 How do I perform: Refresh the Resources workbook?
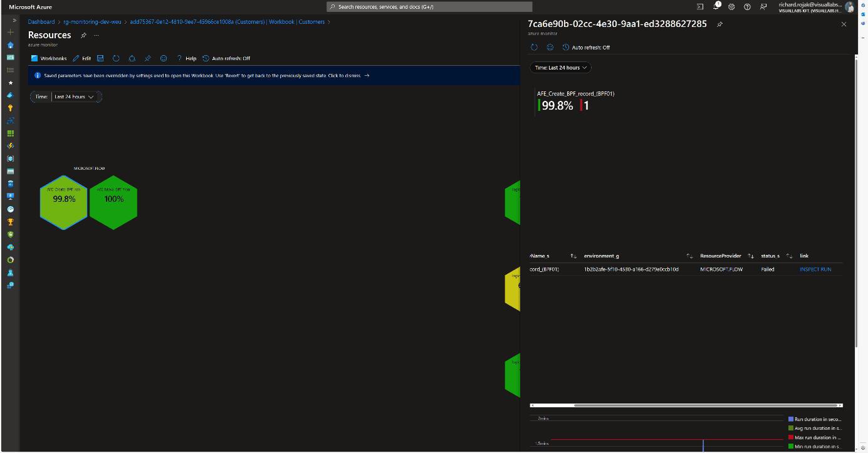pyautogui.click(x=116, y=58)
